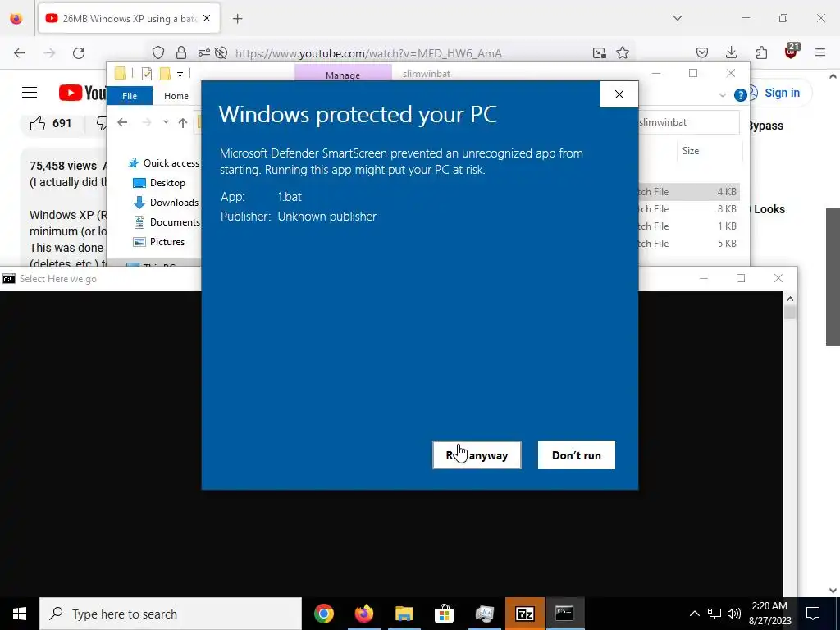Open Firefox extensions puzzle icon
Viewport: 840px width, 630px height.
761,52
